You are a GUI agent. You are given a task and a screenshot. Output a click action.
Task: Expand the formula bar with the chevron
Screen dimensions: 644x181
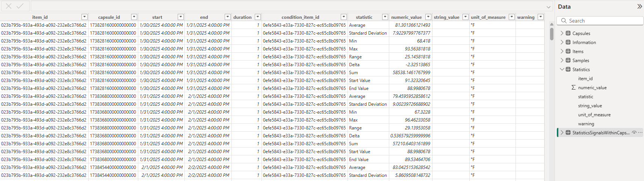click(549, 7)
